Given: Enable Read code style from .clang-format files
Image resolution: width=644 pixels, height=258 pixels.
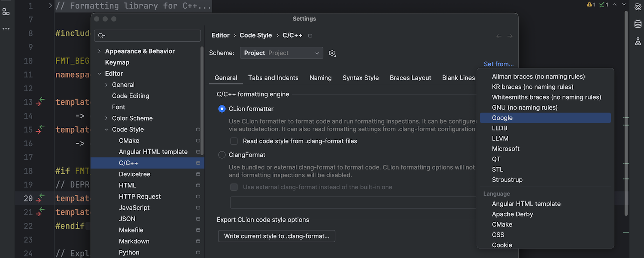Looking at the screenshot, I should [x=234, y=141].
